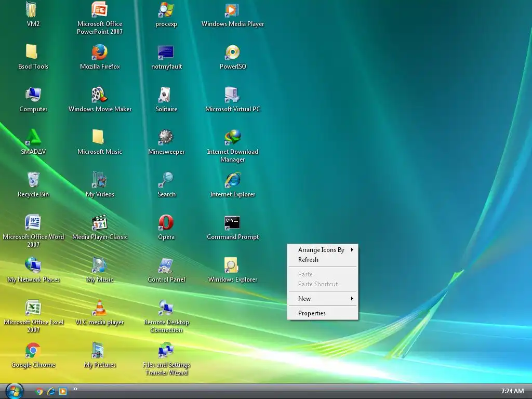Expand arrow next to New
The image size is (532, 399).
pyautogui.click(x=352, y=299)
